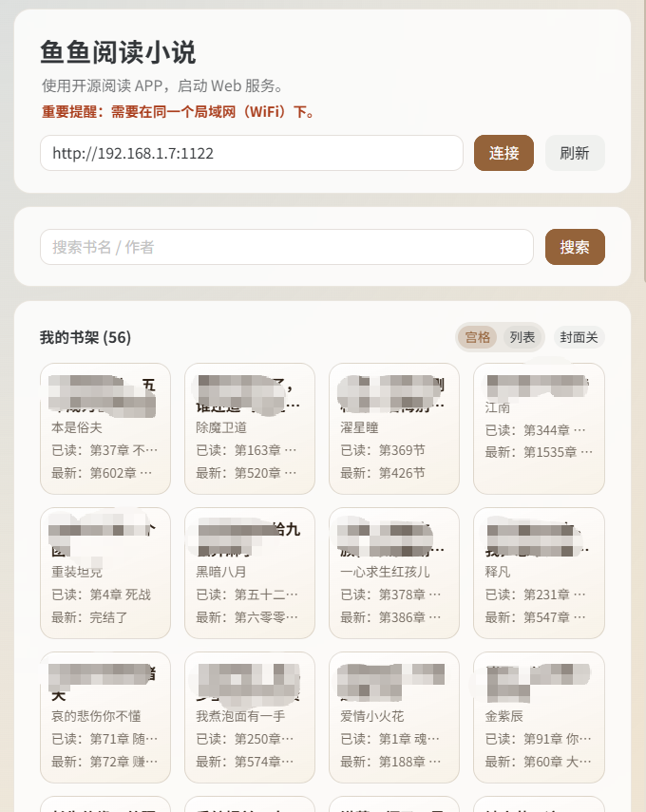Click the 刷新 refresh button
Viewport: 646px width, 812px height.
coord(575,153)
